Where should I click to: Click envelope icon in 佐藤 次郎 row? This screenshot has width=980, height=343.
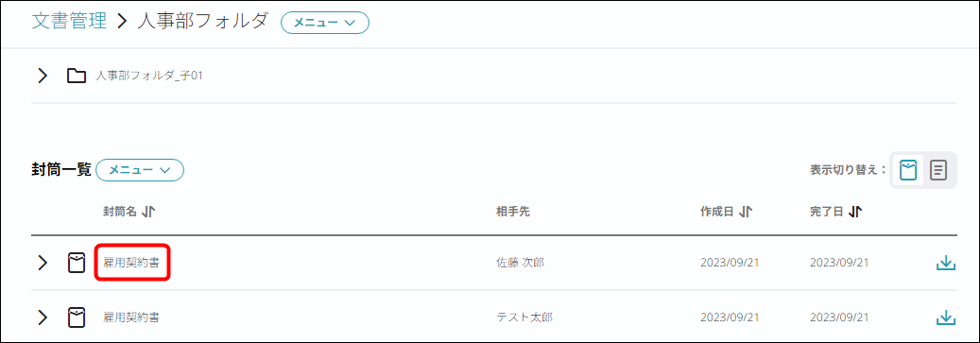tap(77, 263)
